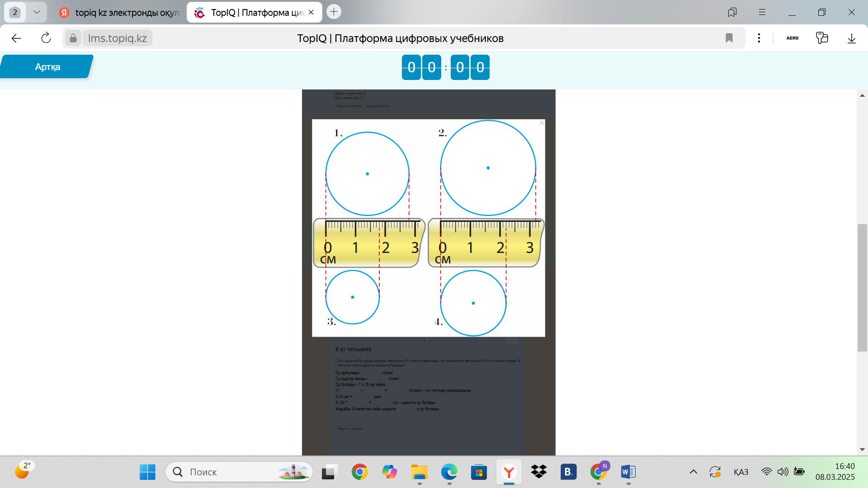This screenshot has height=488, width=868.
Task: Open a new browser tab
Action: click(334, 12)
